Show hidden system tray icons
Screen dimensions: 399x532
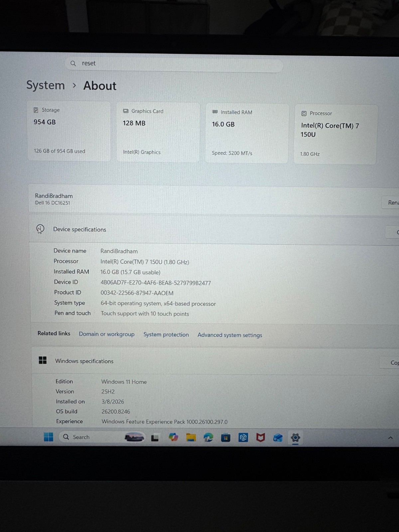(391, 438)
